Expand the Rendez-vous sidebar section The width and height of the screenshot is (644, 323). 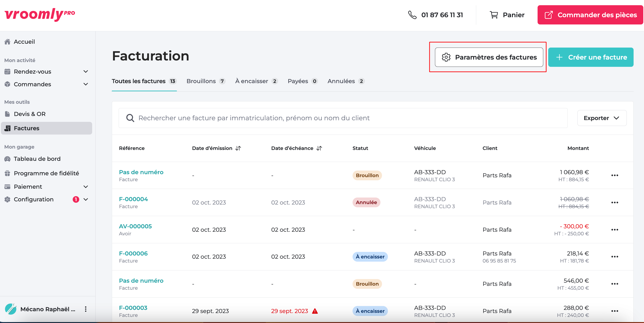pyautogui.click(x=86, y=72)
